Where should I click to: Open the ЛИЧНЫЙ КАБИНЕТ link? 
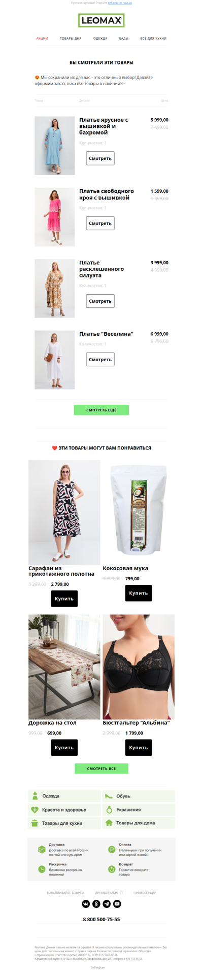(109, 893)
